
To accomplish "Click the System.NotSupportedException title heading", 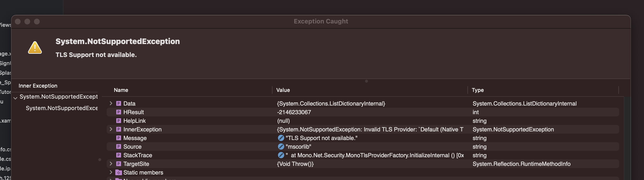I will point(117,41).
